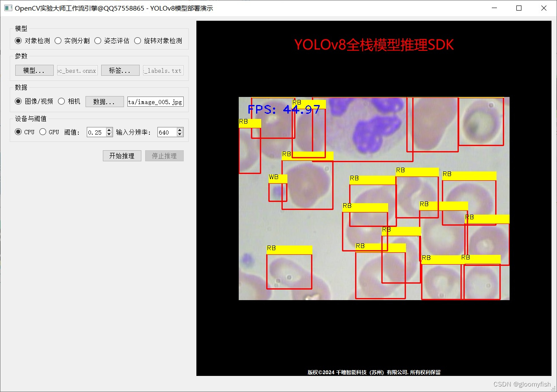Image resolution: width=557 pixels, height=392 pixels.
Task: Click the 开始推理 button
Action: pos(121,155)
